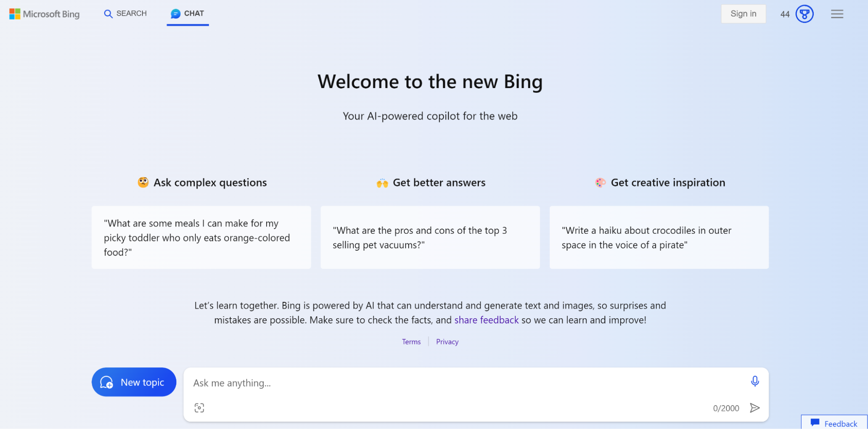Open the Rewards trophy icon

[804, 14]
